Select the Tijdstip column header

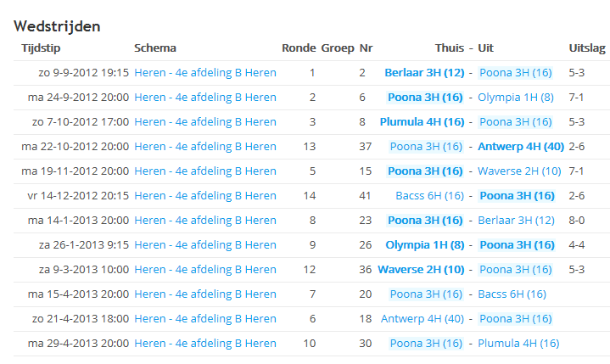(41, 48)
